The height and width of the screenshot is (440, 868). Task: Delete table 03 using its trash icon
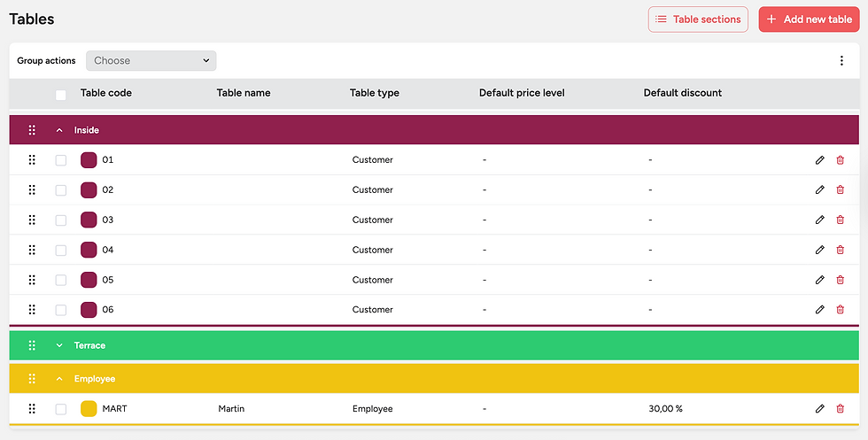(x=840, y=220)
